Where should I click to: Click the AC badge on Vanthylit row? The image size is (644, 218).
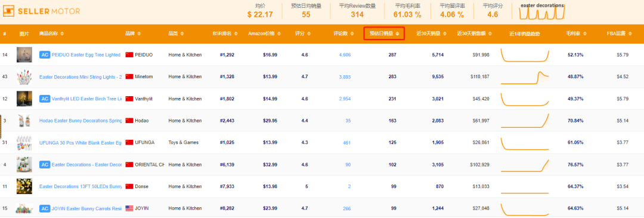point(44,99)
